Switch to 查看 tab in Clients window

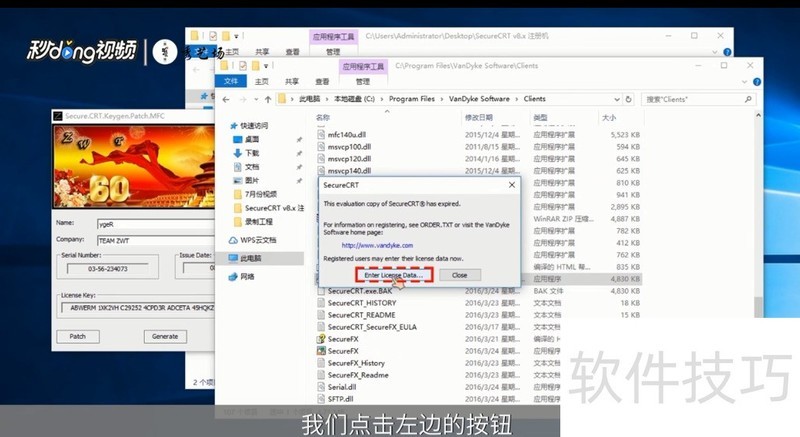[x=322, y=82]
